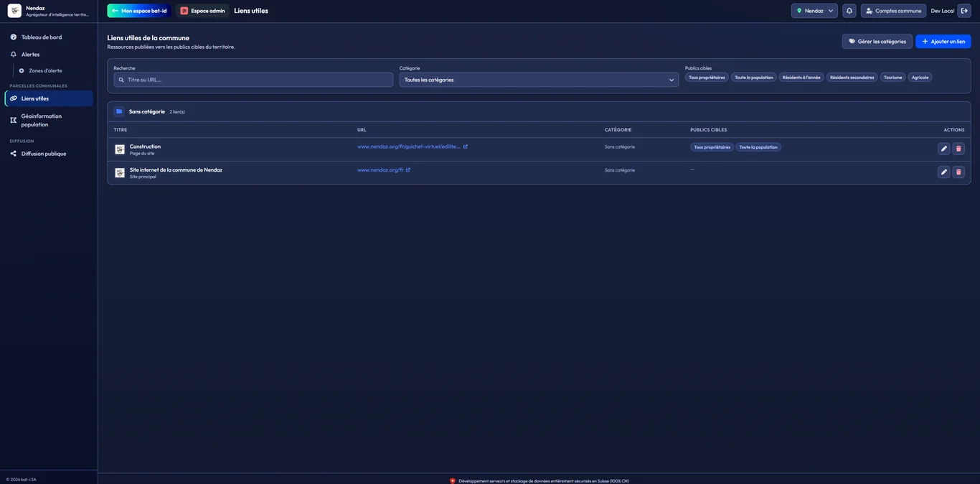Image resolution: width=980 pixels, height=484 pixels.
Task: Open Alertes in the sidebar
Action: [x=49, y=54]
